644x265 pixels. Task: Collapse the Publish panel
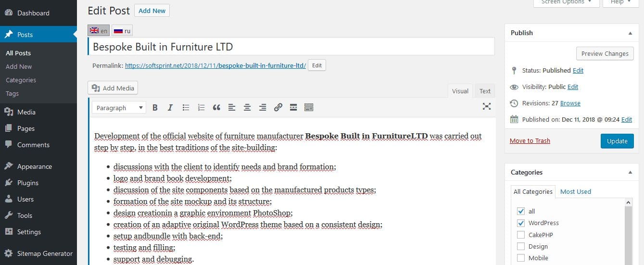[x=630, y=33]
